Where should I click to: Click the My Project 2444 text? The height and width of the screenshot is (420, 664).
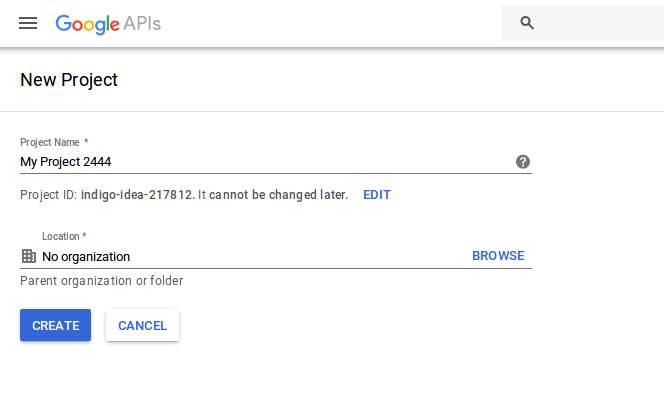(x=66, y=162)
